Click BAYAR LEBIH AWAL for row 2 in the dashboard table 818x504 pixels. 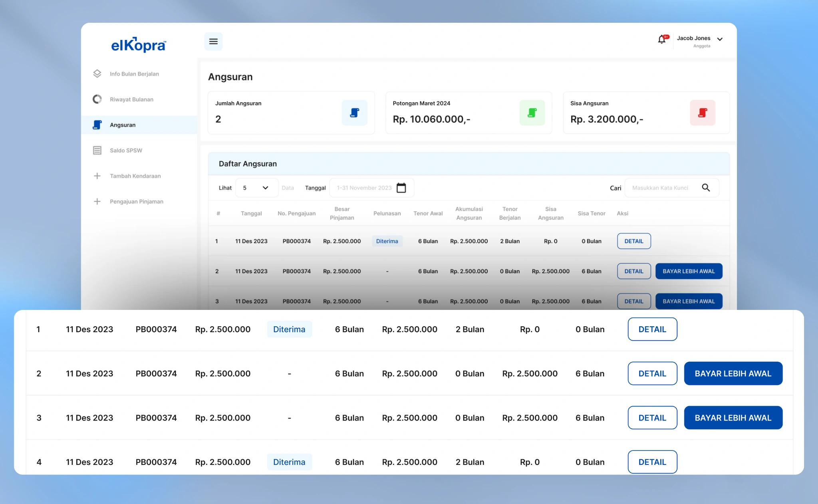click(689, 271)
